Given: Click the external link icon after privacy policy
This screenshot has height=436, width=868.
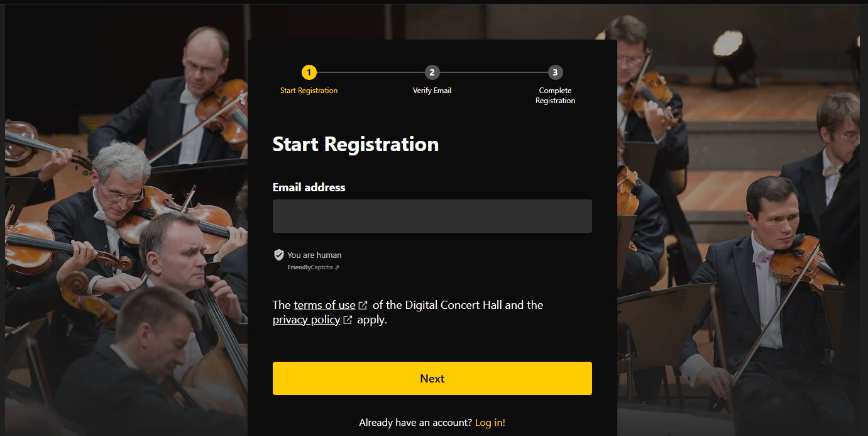Looking at the screenshot, I should click(348, 319).
